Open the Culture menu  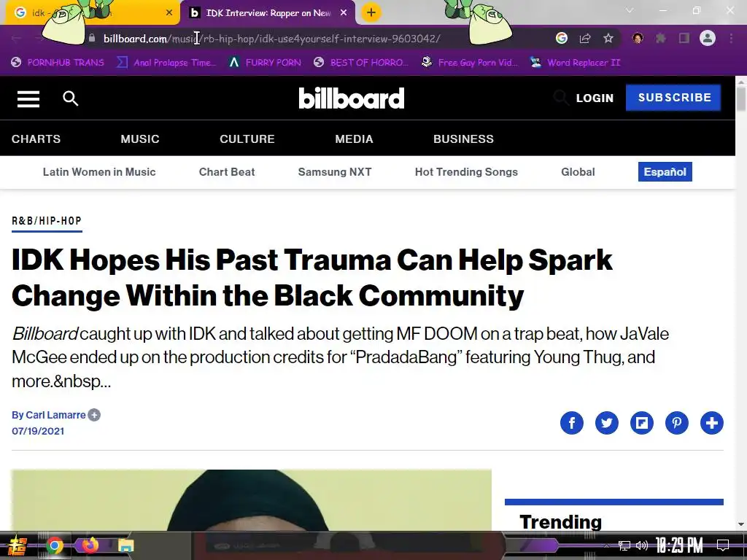247,139
